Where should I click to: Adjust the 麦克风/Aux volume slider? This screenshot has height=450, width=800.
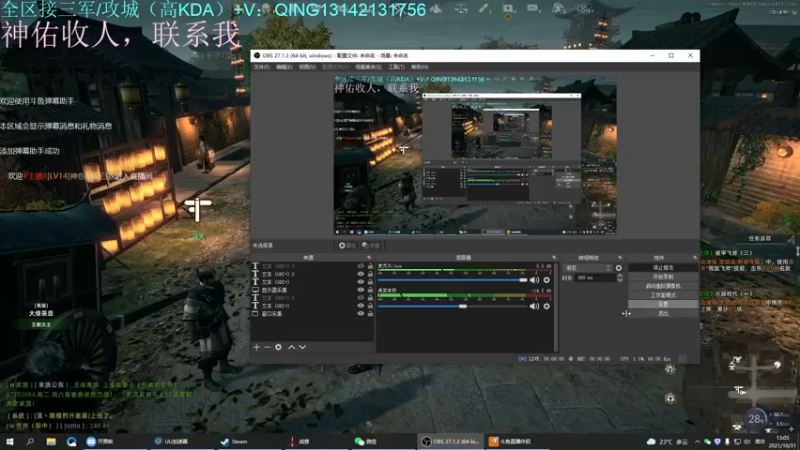tap(452, 280)
